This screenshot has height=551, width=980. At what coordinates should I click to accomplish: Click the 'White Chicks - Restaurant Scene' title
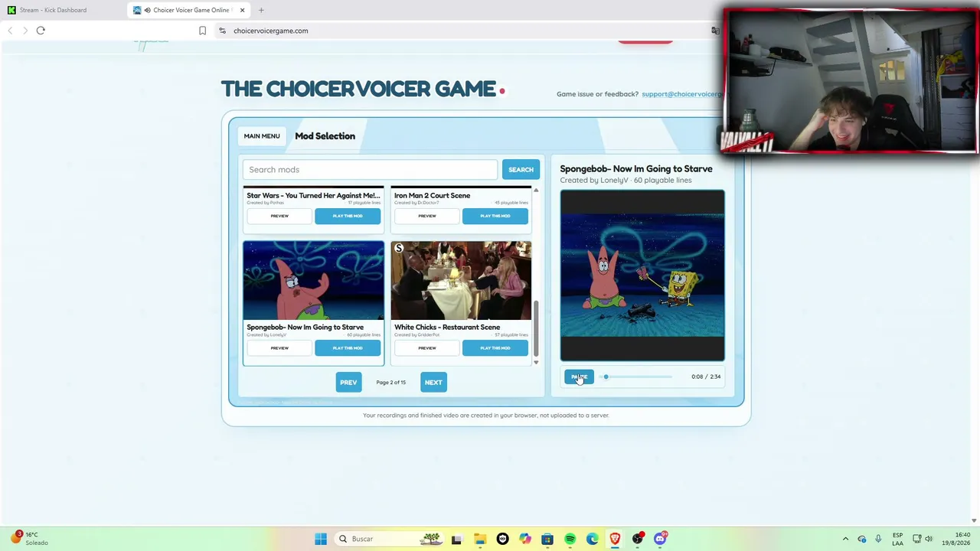coord(447,328)
